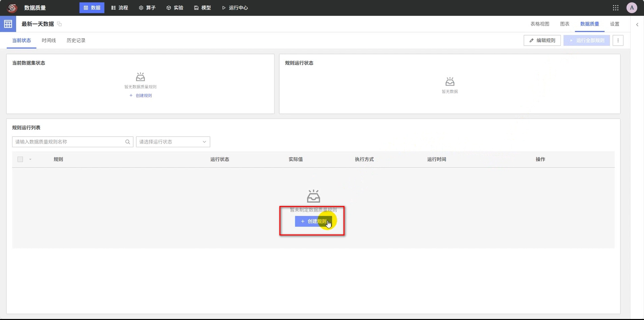The image size is (644, 320).
Task: Click the 执行方式 column header
Action: point(364,159)
